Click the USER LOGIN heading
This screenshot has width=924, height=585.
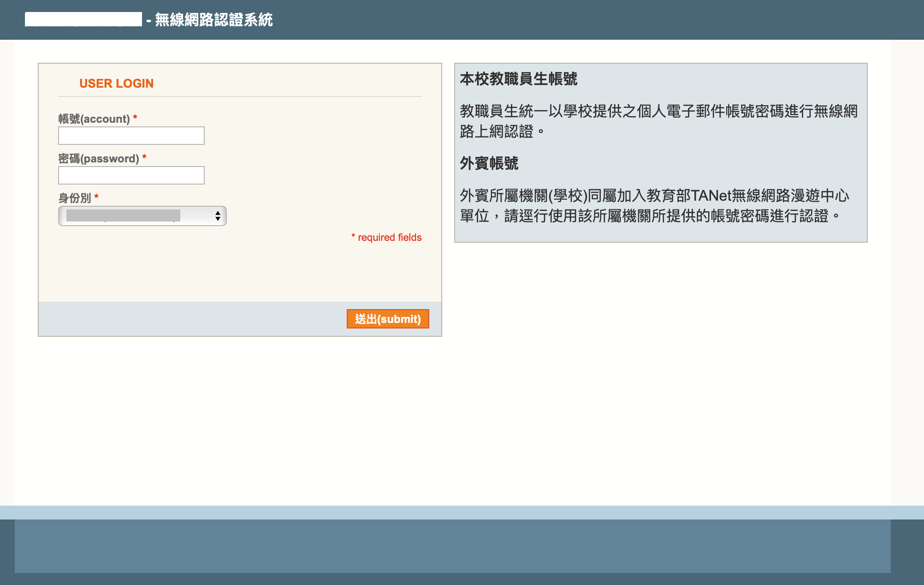coord(116,83)
